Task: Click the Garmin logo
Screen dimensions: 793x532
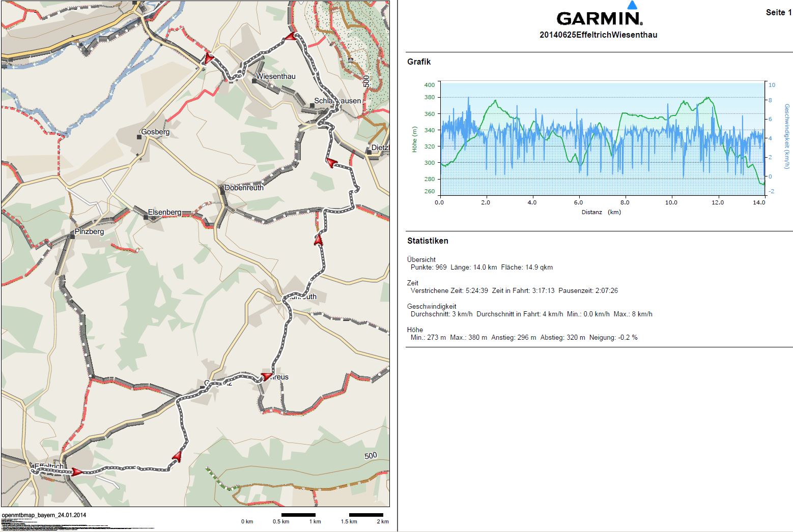Action: tap(599, 19)
